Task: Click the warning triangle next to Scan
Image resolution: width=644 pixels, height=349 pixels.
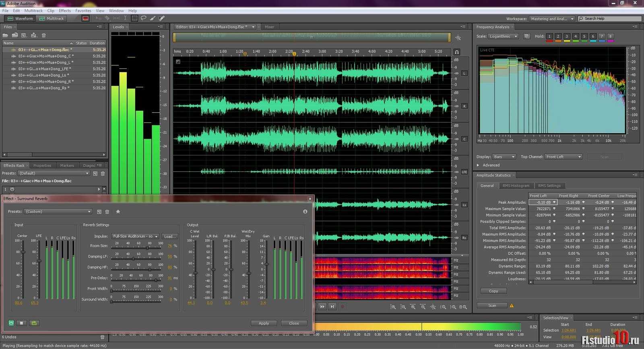Action: (x=512, y=306)
